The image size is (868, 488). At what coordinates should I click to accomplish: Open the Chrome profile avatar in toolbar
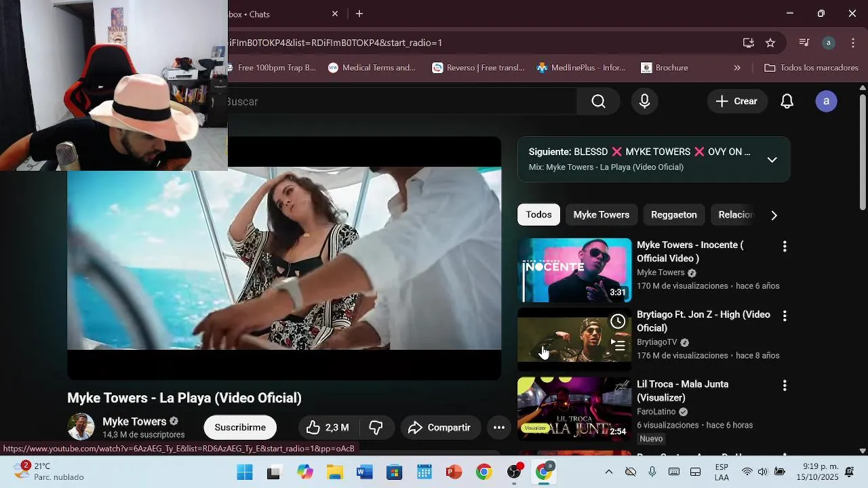[x=828, y=43]
